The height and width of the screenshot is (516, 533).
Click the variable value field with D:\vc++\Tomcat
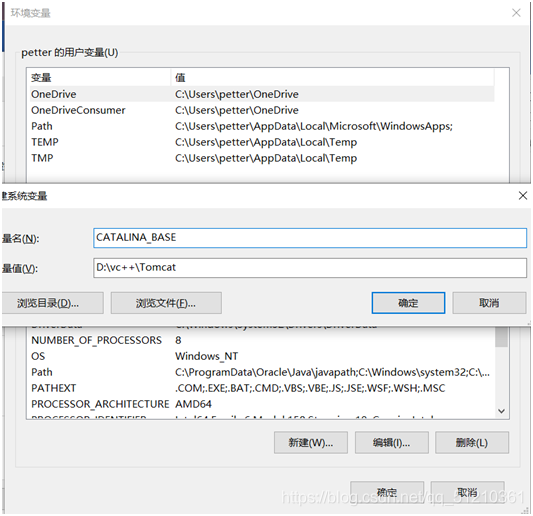click(x=310, y=268)
